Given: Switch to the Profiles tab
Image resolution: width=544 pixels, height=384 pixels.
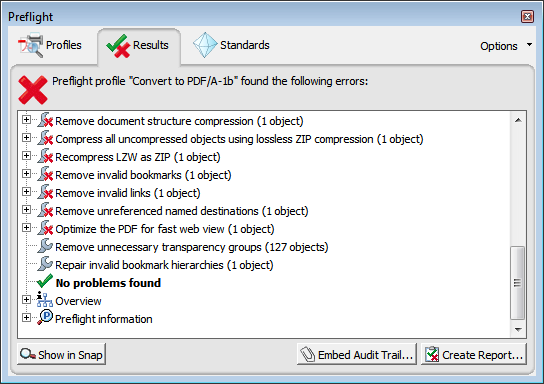Looking at the screenshot, I should [50, 45].
